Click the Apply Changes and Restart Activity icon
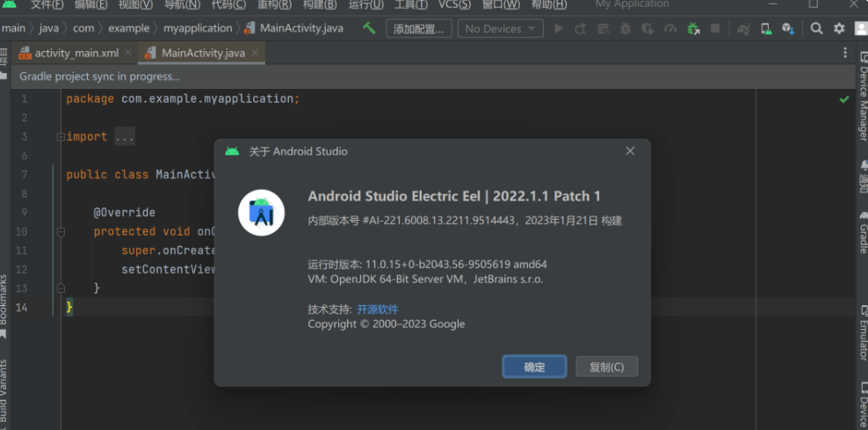The height and width of the screenshot is (430, 868). point(580,28)
